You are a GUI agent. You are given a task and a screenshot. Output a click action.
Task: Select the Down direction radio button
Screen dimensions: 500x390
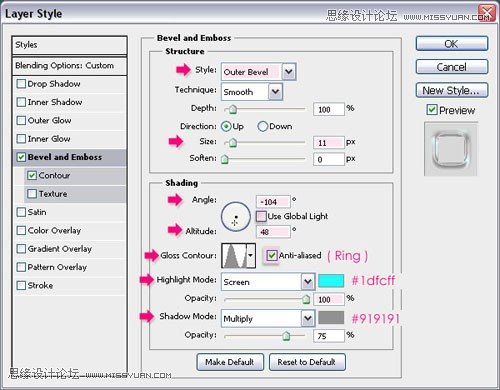pos(262,126)
